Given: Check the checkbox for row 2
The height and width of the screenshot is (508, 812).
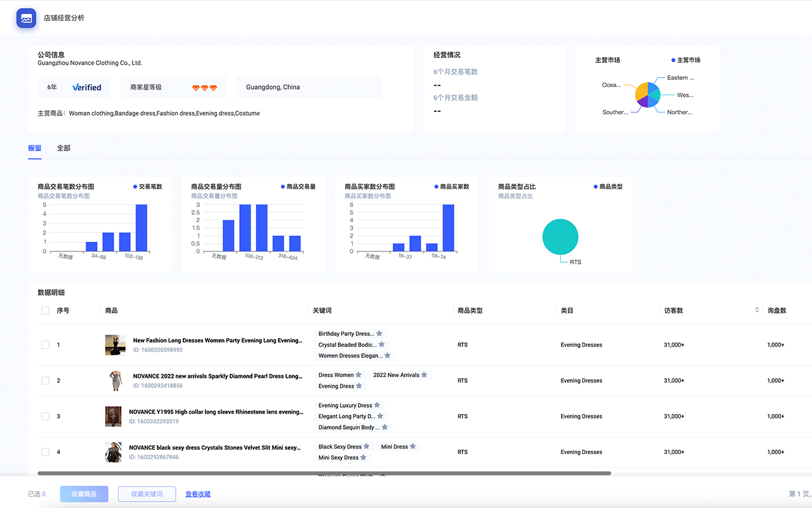Looking at the screenshot, I should tap(45, 380).
